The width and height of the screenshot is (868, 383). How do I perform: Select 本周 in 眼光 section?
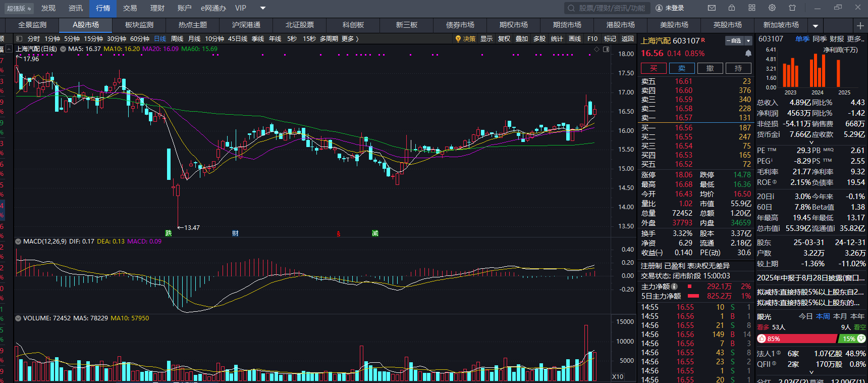click(823, 316)
